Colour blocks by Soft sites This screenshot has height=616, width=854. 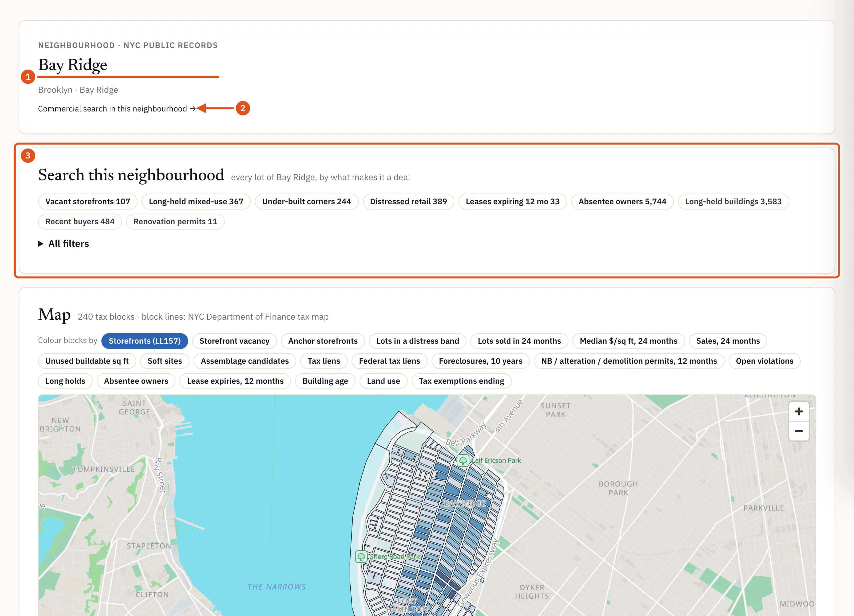coord(164,361)
